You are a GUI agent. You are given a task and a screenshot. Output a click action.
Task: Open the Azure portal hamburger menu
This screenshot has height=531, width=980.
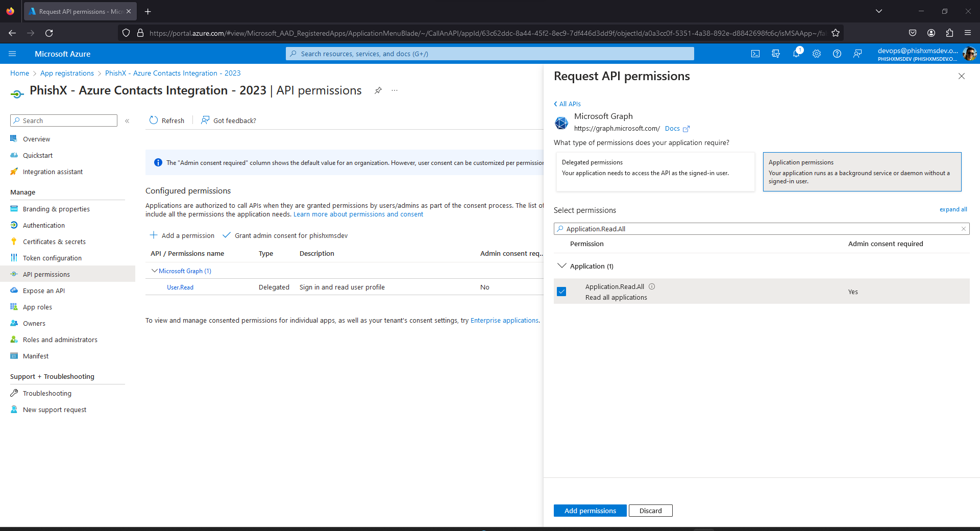click(13, 54)
